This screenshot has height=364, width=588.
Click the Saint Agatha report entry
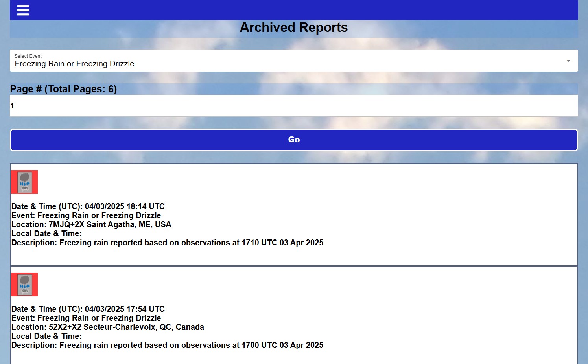[294, 215]
